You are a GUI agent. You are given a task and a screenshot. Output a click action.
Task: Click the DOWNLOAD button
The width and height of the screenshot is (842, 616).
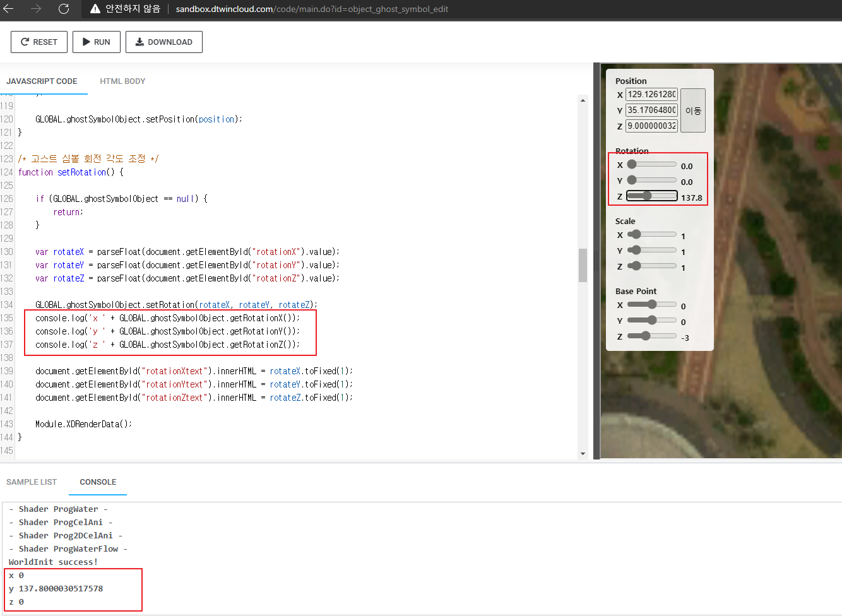[x=164, y=42]
